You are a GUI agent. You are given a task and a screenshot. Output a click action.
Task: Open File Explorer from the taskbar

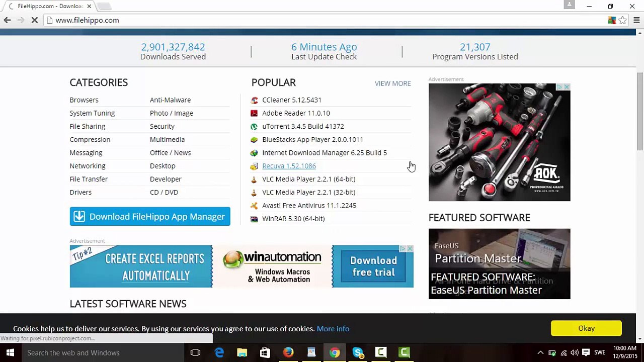(x=242, y=352)
